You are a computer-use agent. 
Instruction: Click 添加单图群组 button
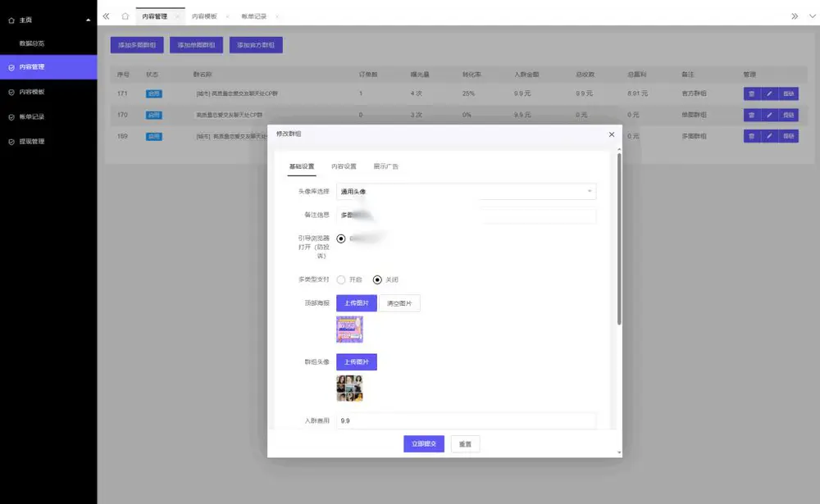(196, 45)
